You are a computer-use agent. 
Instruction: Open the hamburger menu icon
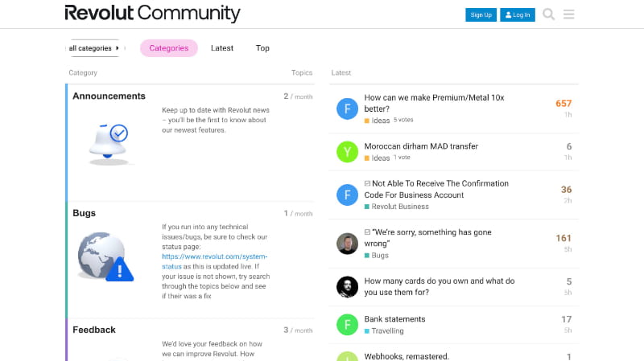569,14
